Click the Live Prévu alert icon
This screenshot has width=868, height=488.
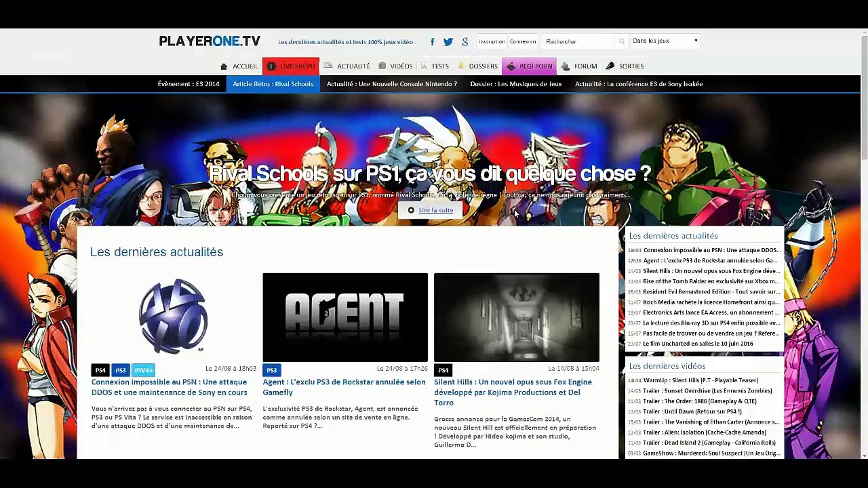271,66
